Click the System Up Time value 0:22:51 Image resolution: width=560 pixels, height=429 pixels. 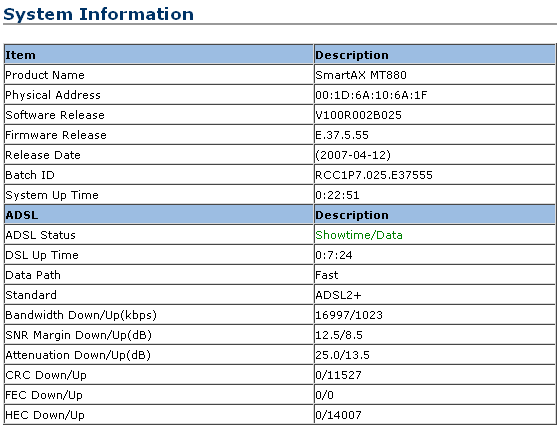point(337,195)
